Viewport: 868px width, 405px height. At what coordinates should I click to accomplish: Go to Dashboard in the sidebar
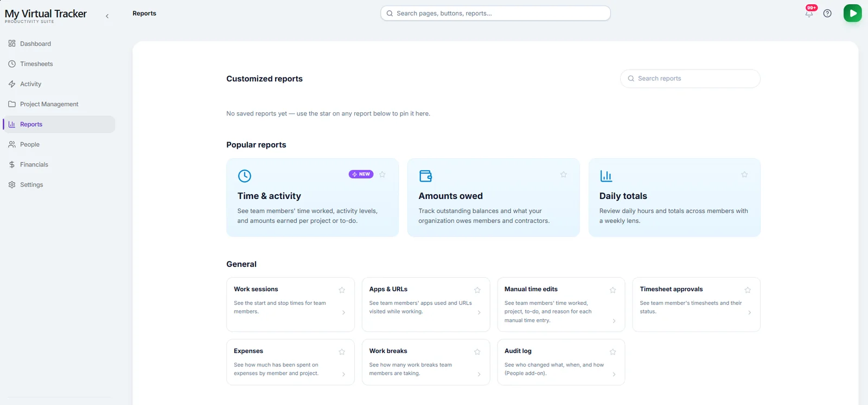click(x=59, y=44)
